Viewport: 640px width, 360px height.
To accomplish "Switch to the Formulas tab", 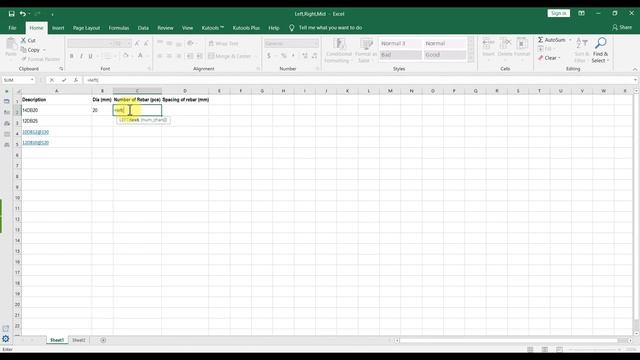I will tap(119, 28).
